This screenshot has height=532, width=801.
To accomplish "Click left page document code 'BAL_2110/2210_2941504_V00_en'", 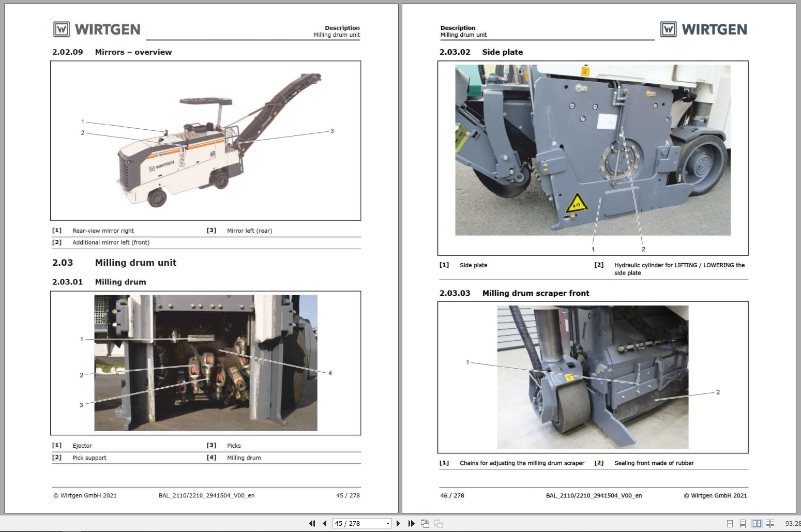I will [206, 495].
